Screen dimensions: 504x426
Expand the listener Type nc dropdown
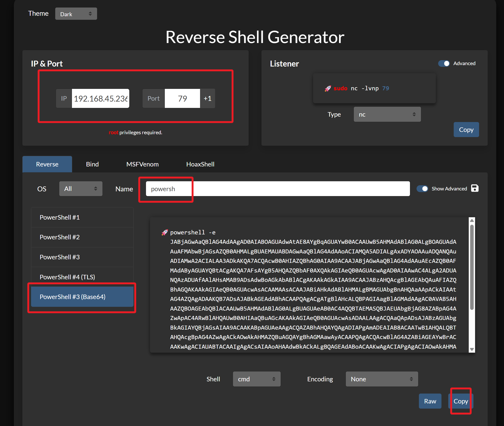[x=387, y=114]
